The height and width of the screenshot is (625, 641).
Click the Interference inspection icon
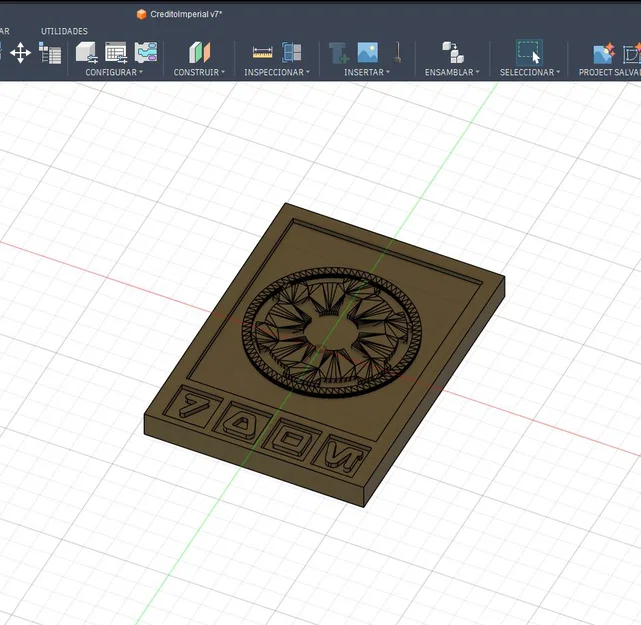pyautogui.click(x=291, y=53)
